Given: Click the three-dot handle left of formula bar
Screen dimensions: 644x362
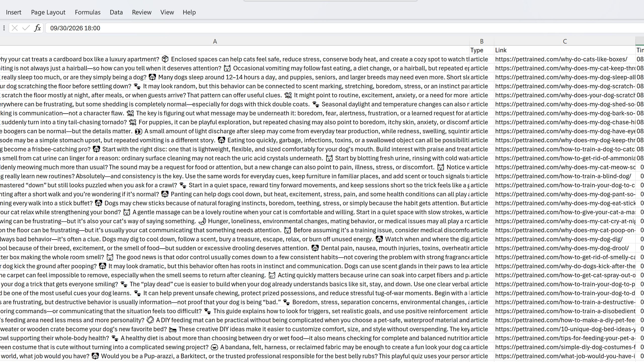Looking at the screenshot, I should (x=4, y=28).
